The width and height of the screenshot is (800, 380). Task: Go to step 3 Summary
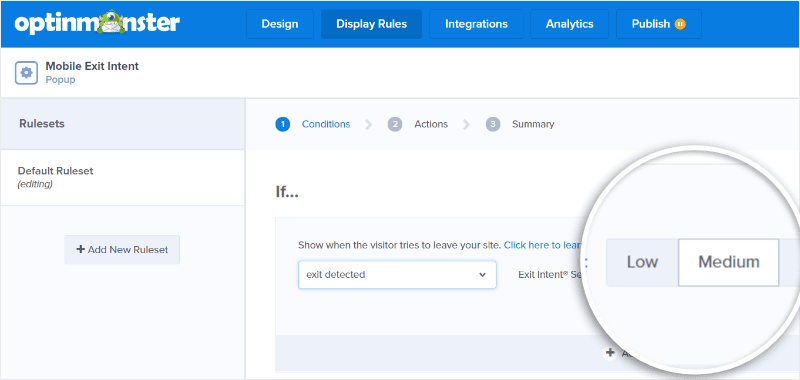(x=520, y=124)
